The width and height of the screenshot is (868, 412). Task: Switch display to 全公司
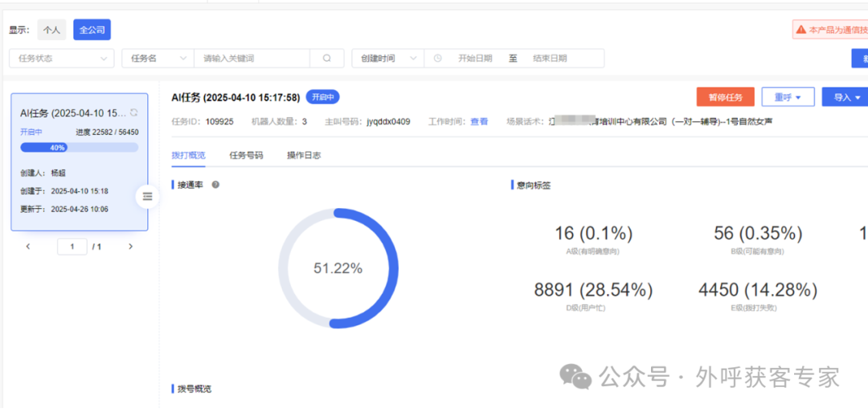(92, 30)
